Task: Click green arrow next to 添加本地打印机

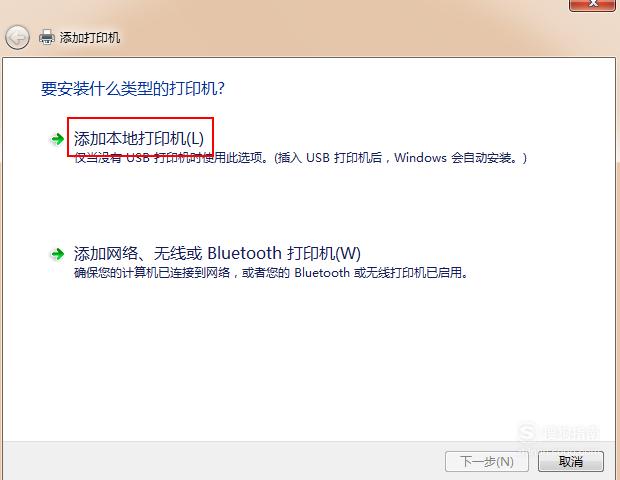Action: (x=58, y=139)
